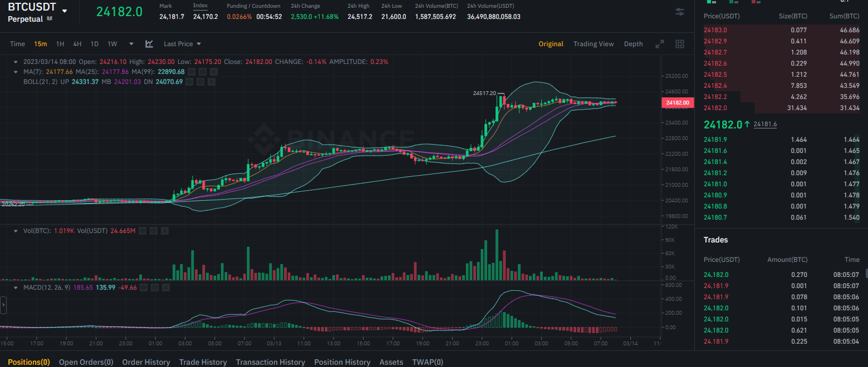Select the bid price 24181.9 row
This screenshot has height=367, width=868.
pyautogui.click(x=781, y=140)
